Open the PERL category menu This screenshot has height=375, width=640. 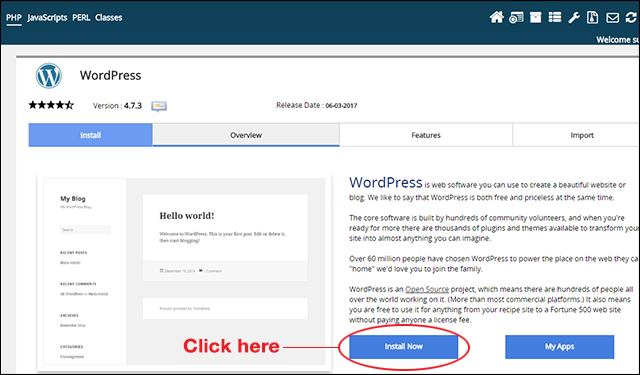[x=81, y=18]
